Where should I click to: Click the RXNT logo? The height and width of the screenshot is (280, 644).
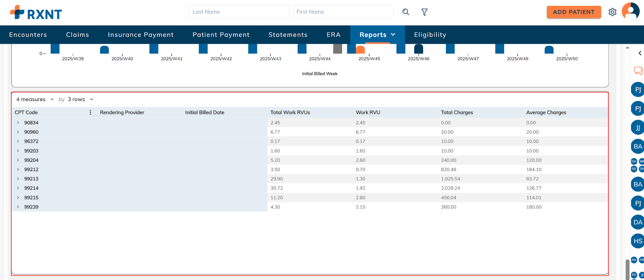[36, 13]
